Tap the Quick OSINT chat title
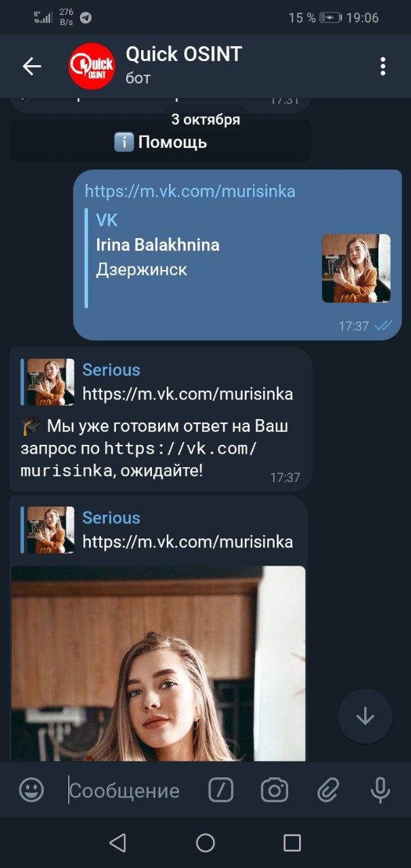411x868 pixels. tap(184, 54)
